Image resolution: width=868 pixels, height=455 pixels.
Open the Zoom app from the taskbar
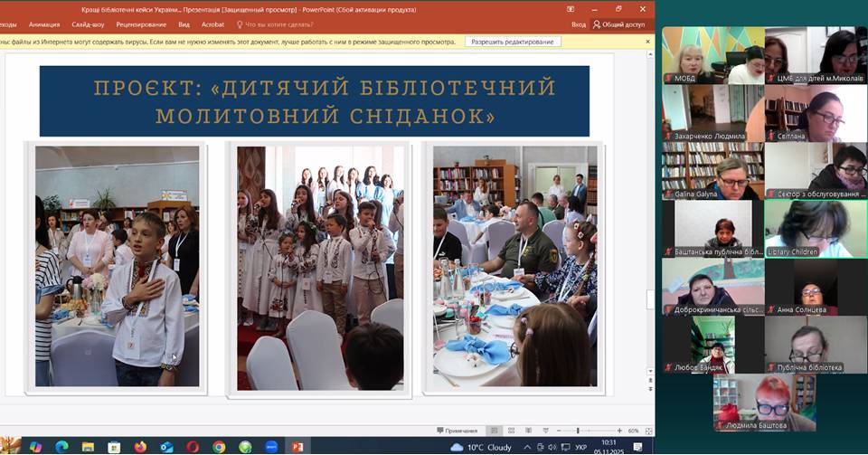pyautogui.click(x=271, y=446)
